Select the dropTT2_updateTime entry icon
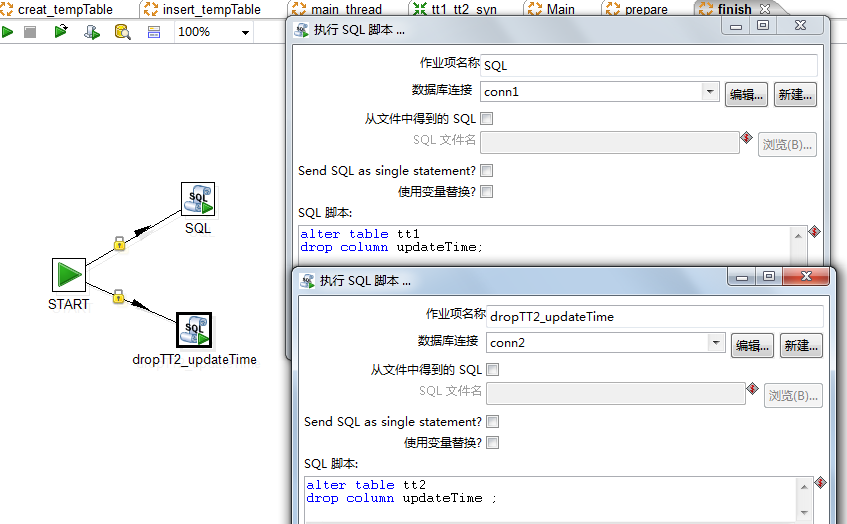847x524 pixels. [x=194, y=330]
